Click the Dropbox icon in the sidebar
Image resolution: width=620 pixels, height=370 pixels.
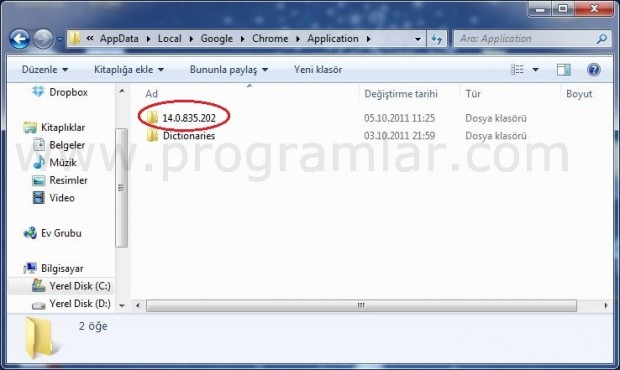38,91
